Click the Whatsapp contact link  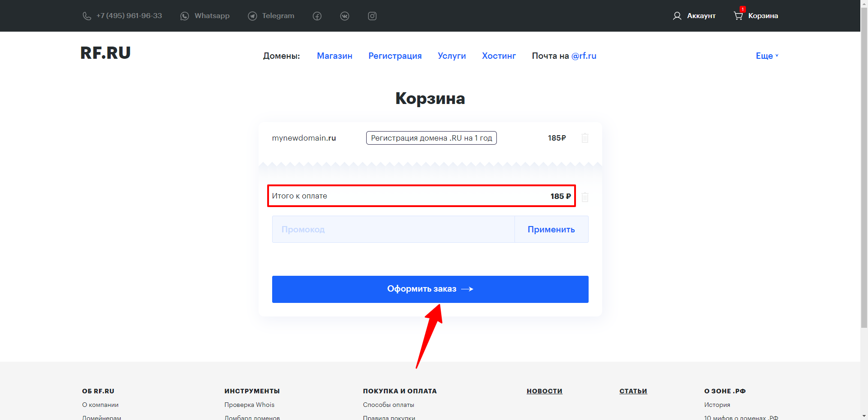point(205,16)
